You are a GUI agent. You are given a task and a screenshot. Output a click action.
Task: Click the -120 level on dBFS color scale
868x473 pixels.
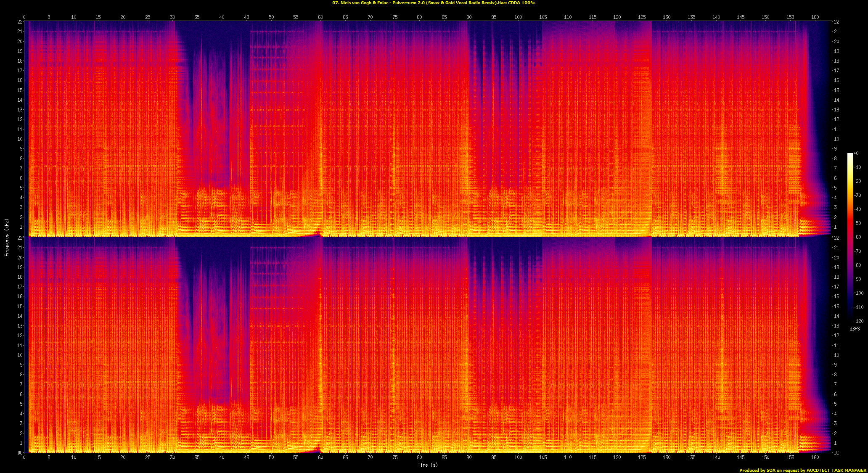[858, 321]
